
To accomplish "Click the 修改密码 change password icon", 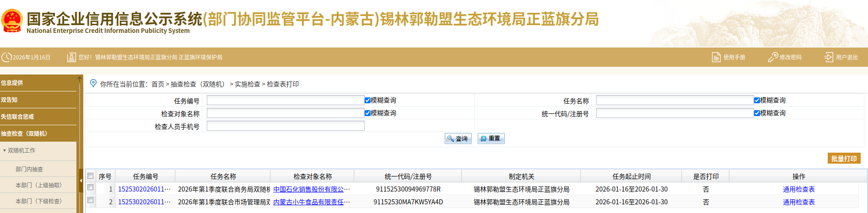I will tap(773, 58).
